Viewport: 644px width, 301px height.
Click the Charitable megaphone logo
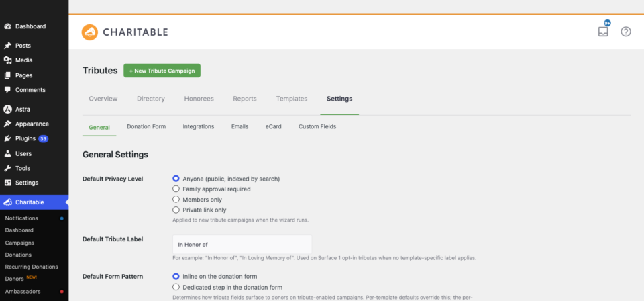pos(89,32)
